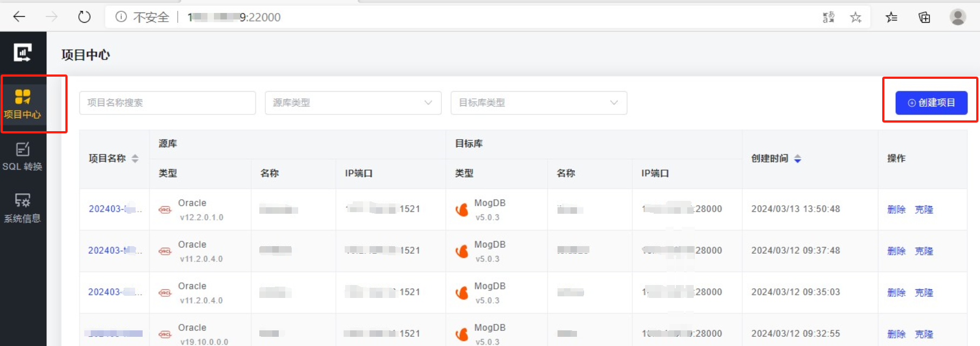Click MogDB icon in the 09:35:03 row
This screenshot has width=980, height=346.
(461, 293)
